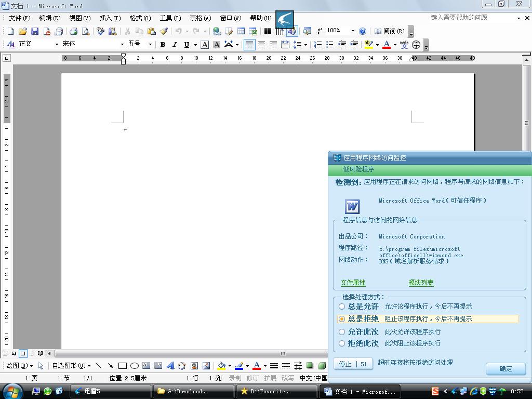
Task: Open the 视图 menu
Action: 79,18
